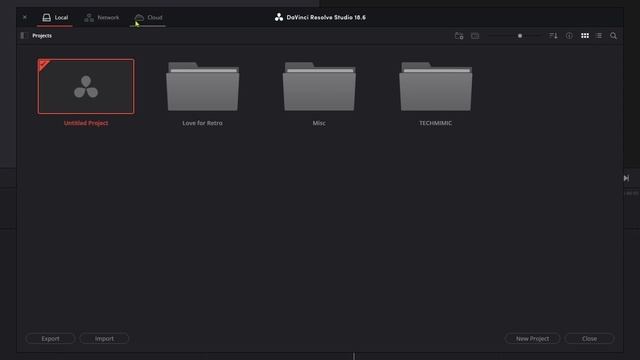Show project information icon
This screenshot has width=640, height=360.
tap(569, 36)
